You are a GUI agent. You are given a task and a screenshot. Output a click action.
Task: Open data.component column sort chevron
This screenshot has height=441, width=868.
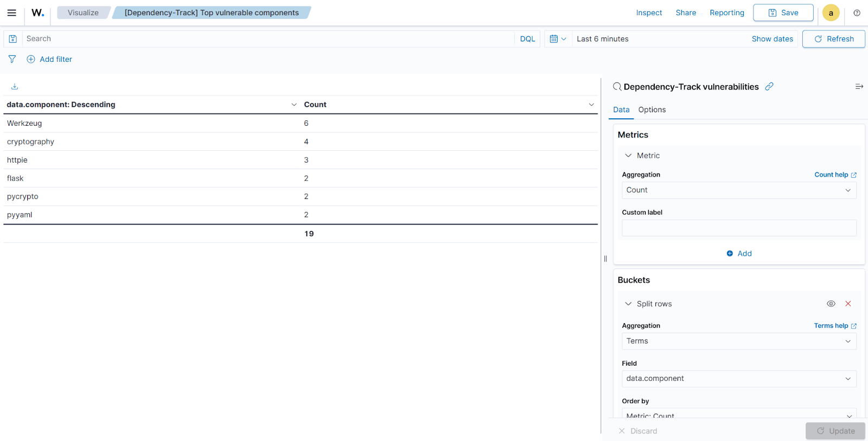293,105
